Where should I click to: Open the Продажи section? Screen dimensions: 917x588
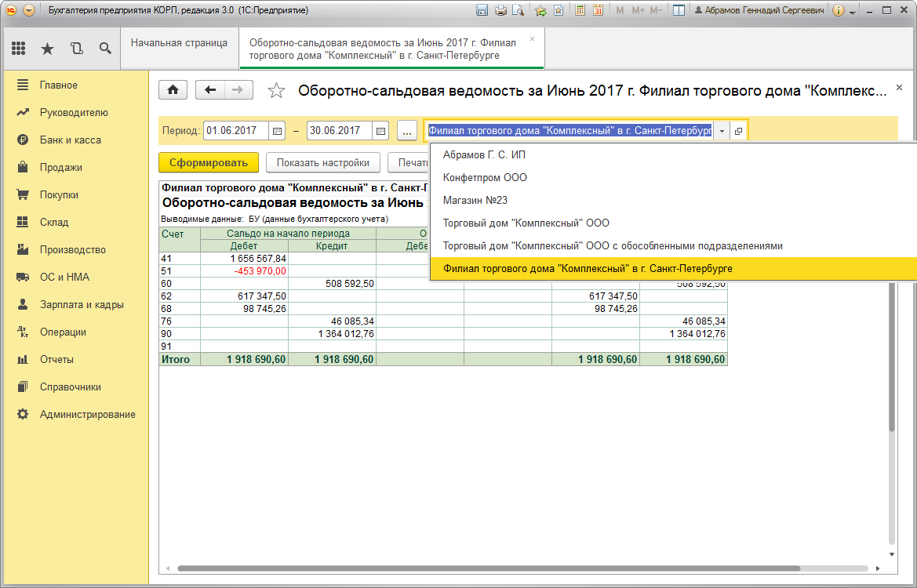[x=61, y=168]
